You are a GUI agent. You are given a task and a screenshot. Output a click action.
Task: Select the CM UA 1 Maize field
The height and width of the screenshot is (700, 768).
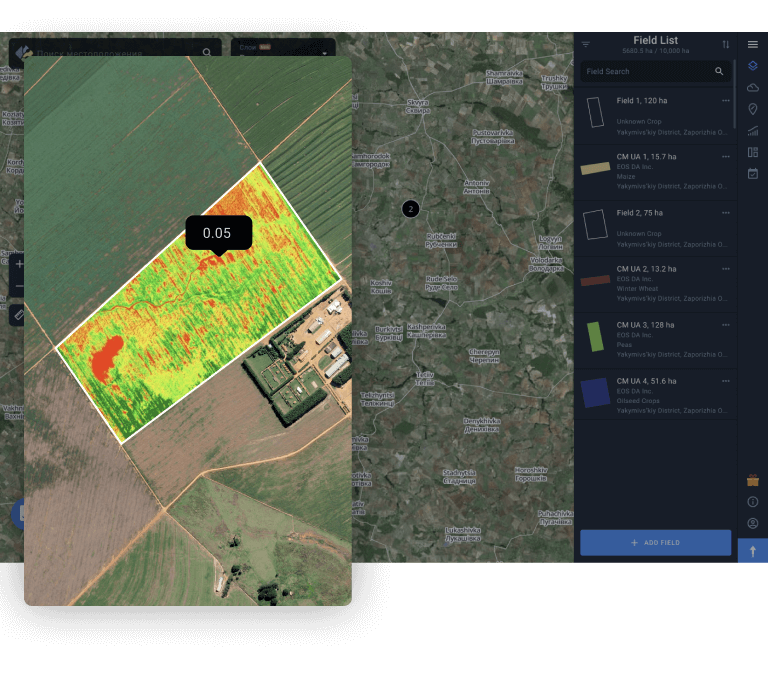pos(655,170)
